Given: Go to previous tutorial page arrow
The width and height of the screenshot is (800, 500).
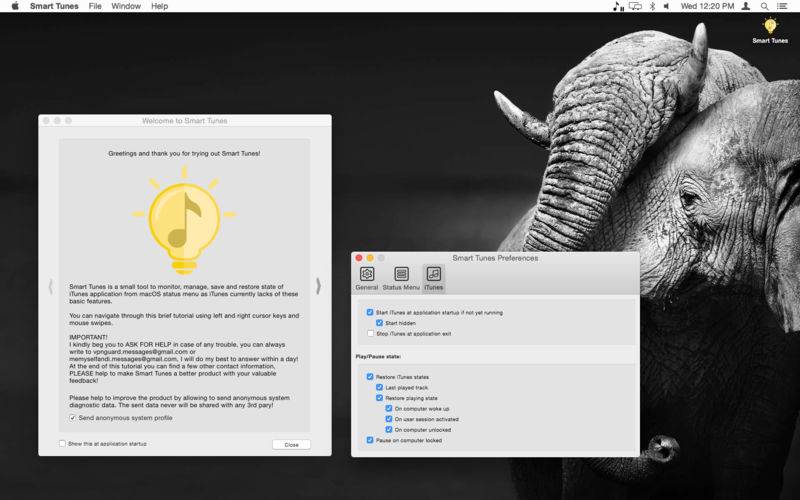Looking at the screenshot, I should coord(51,286).
